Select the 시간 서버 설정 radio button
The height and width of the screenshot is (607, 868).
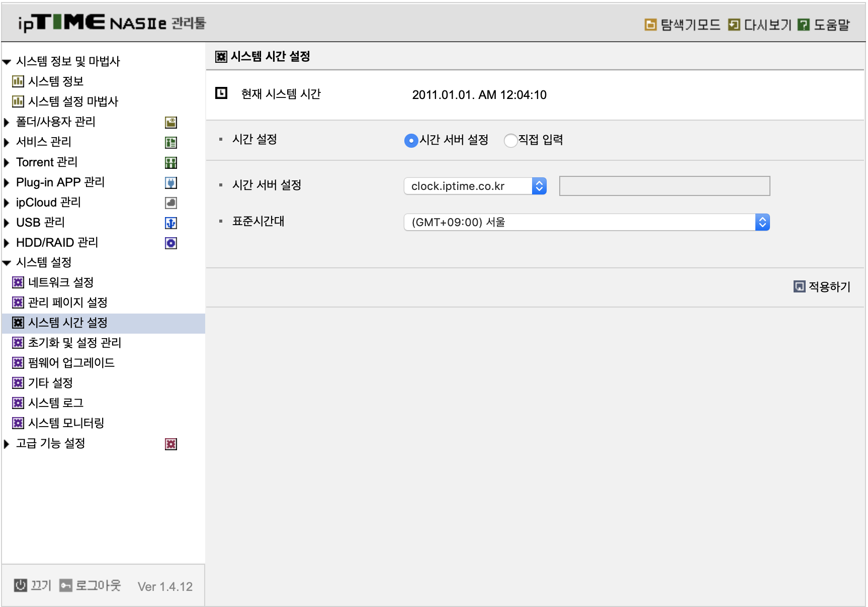tap(411, 140)
